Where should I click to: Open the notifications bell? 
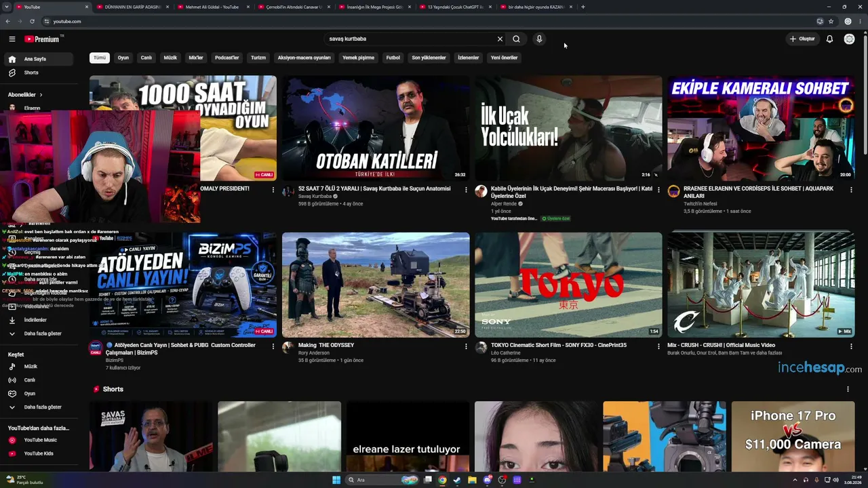[829, 39]
